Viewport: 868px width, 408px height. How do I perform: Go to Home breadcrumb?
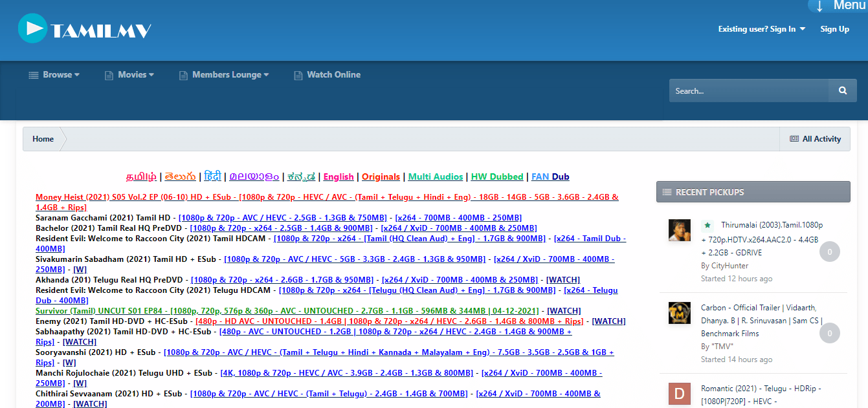43,139
